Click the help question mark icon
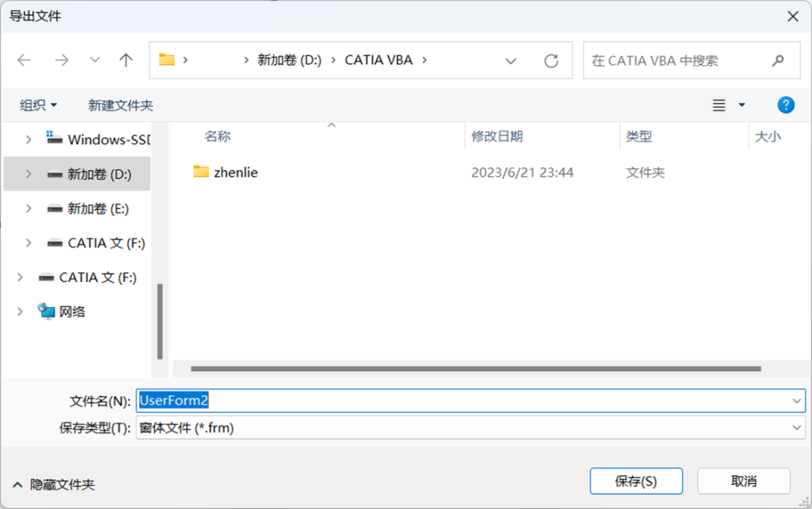Image resolution: width=812 pixels, height=509 pixels. click(x=786, y=105)
